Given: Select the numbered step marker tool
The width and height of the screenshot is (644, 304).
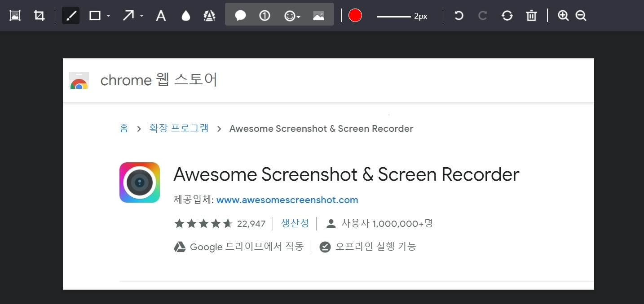Looking at the screenshot, I should pos(265,16).
